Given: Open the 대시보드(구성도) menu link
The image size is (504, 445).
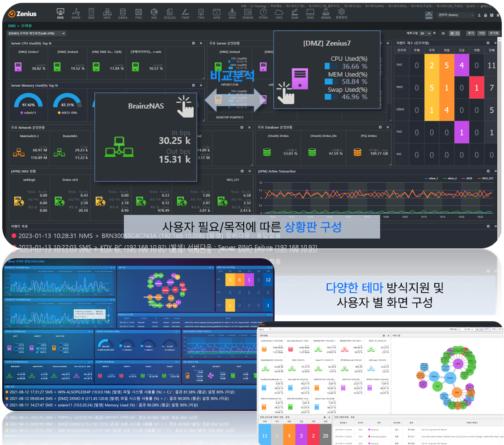Looking at the screenshot, I should (x=421, y=6).
